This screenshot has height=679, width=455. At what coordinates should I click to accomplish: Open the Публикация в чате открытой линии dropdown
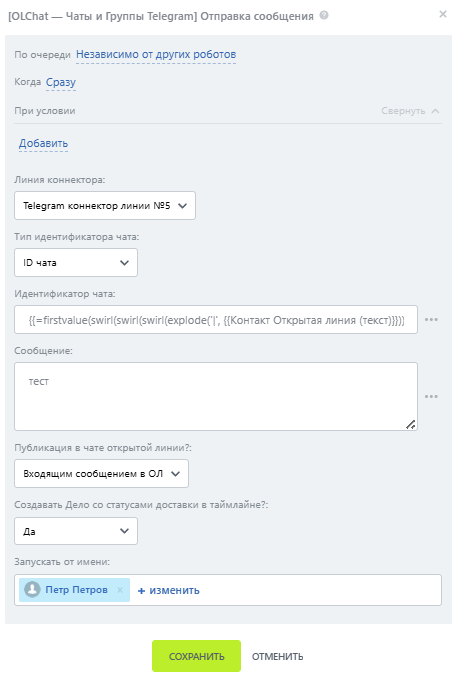(101, 473)
